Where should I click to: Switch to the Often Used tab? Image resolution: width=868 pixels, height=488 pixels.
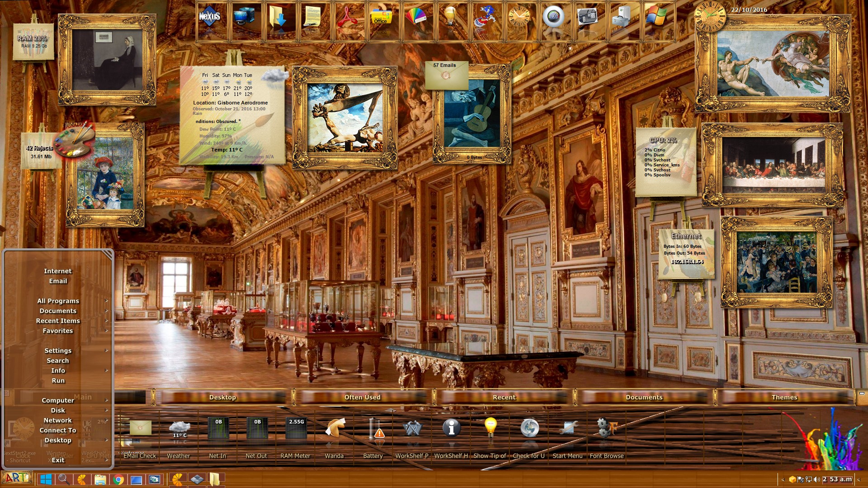point(362,397)
